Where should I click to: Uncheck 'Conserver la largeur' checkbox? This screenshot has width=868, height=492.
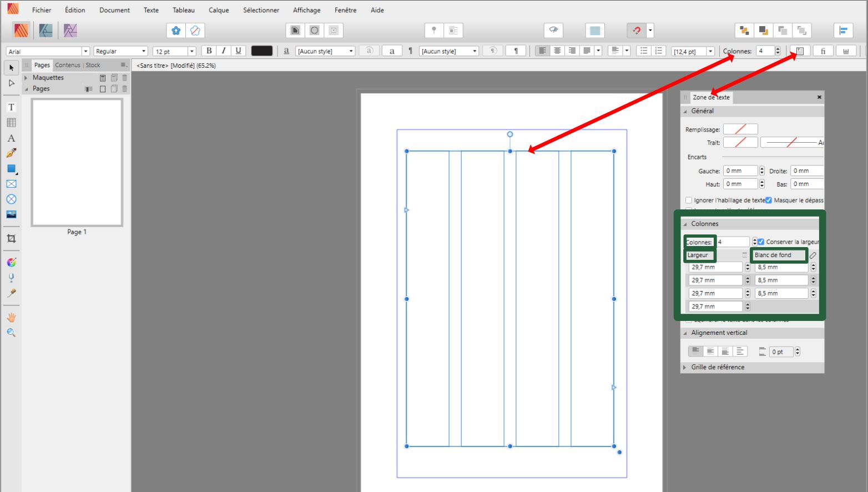pos(761,242)
